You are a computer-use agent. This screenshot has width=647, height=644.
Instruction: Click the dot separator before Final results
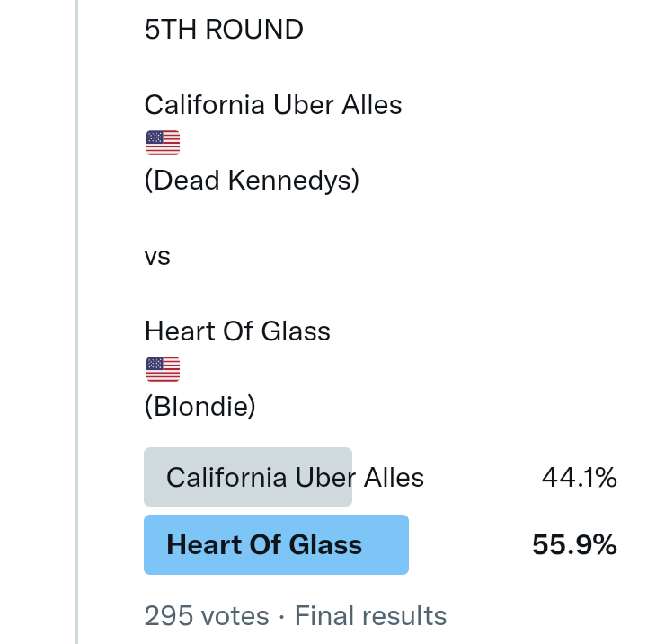[281, 616]
